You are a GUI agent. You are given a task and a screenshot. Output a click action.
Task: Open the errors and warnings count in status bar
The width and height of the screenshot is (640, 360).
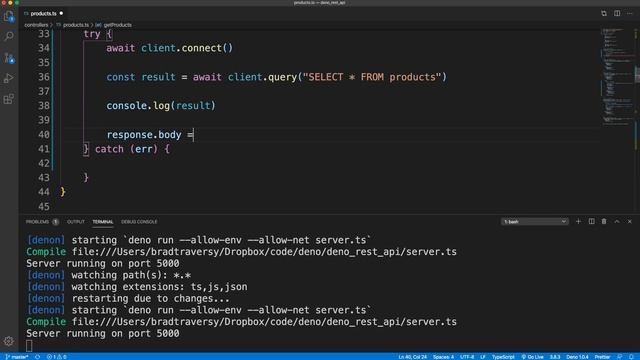(56, 357)
